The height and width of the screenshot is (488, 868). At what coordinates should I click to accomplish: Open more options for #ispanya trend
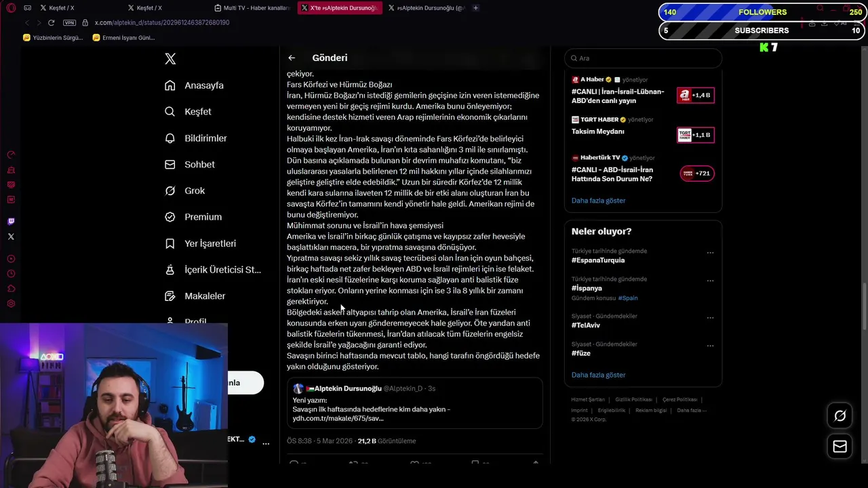click(710, 281)
